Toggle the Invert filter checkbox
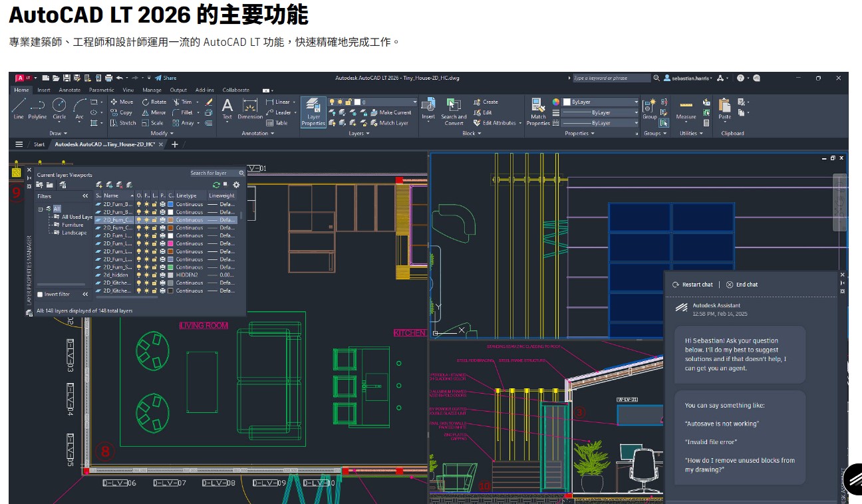862x504 pixels. [40, 295]
